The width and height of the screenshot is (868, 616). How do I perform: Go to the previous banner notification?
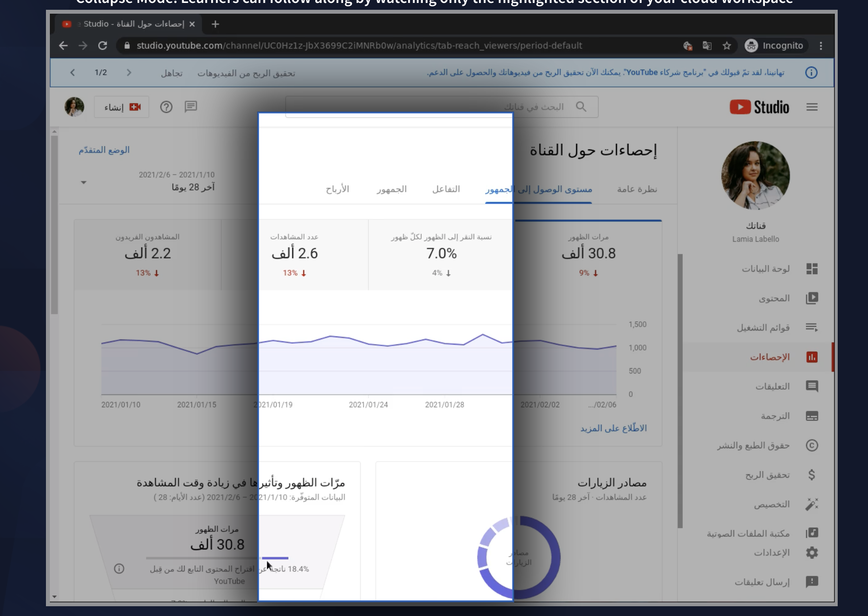click(x=72, y=72)
